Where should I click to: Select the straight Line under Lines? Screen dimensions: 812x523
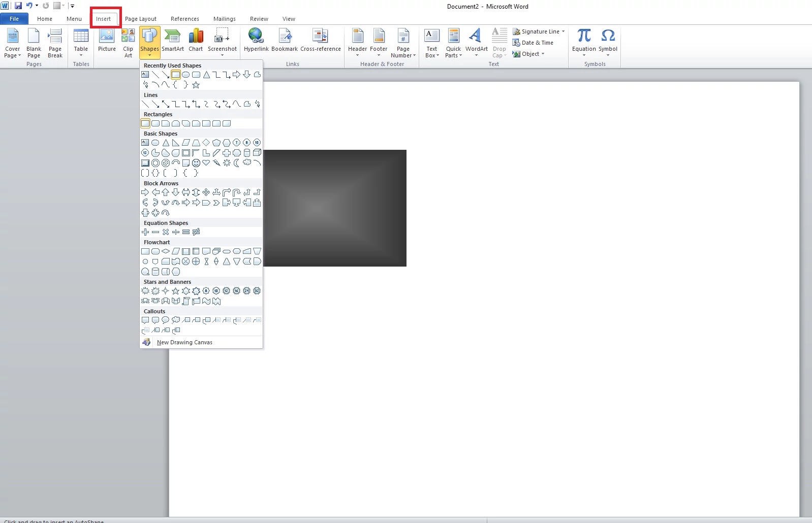[x=145, y=104]
